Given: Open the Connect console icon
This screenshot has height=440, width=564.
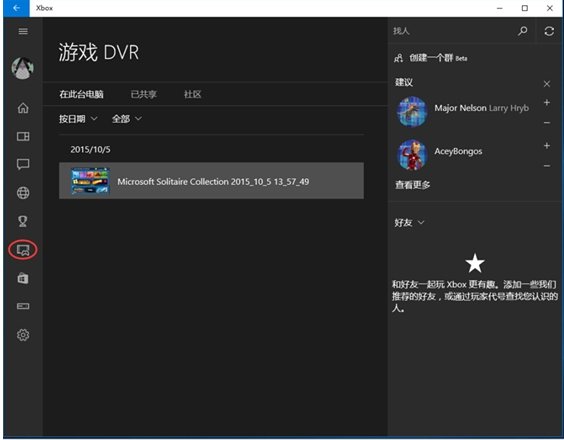Looking at the screenshot, I should coord(23,306).
